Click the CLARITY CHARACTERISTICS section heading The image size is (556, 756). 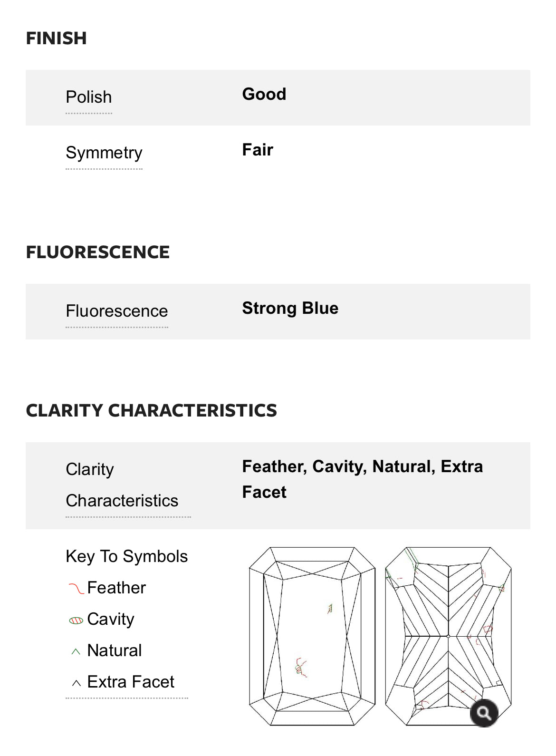(x=152, y=410)
